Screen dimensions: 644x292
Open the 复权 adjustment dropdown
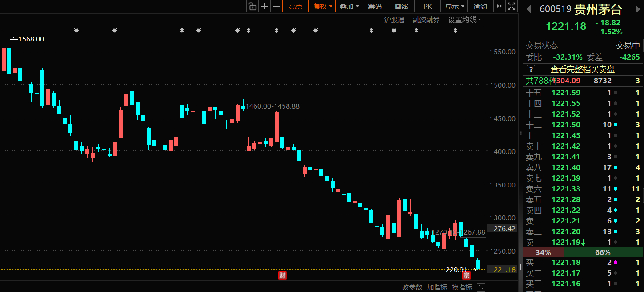tap(322, 6)
